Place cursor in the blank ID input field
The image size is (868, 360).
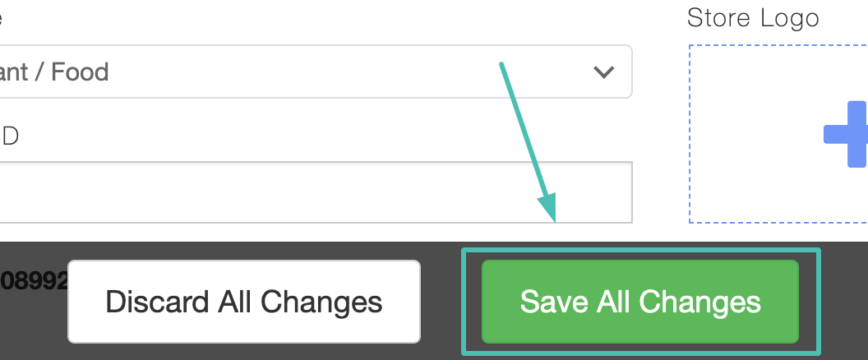click(x=312, y=192)
